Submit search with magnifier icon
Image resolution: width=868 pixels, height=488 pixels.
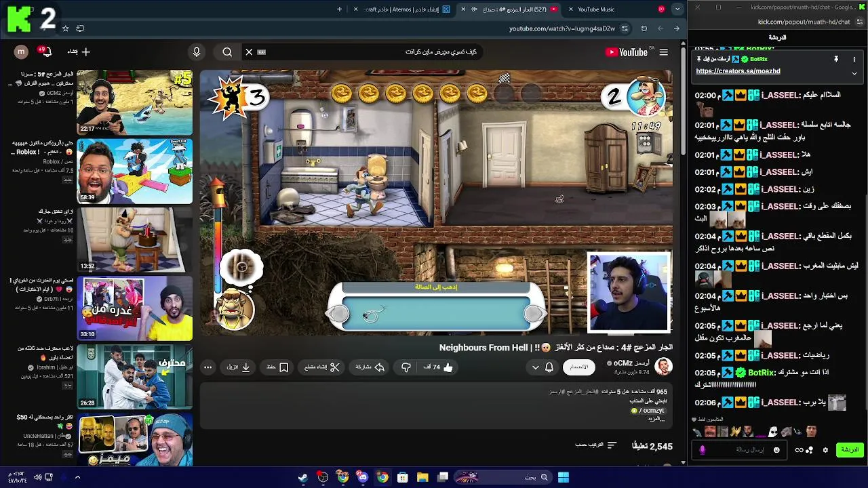(227, 52)
